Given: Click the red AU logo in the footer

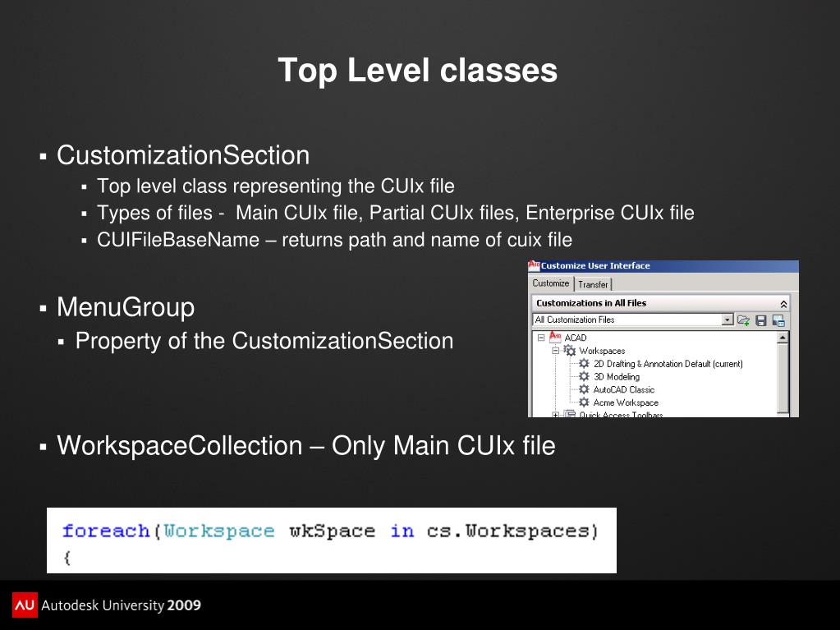Looking at the screenshot, I should pyautogui.click(x=25, y=605).
